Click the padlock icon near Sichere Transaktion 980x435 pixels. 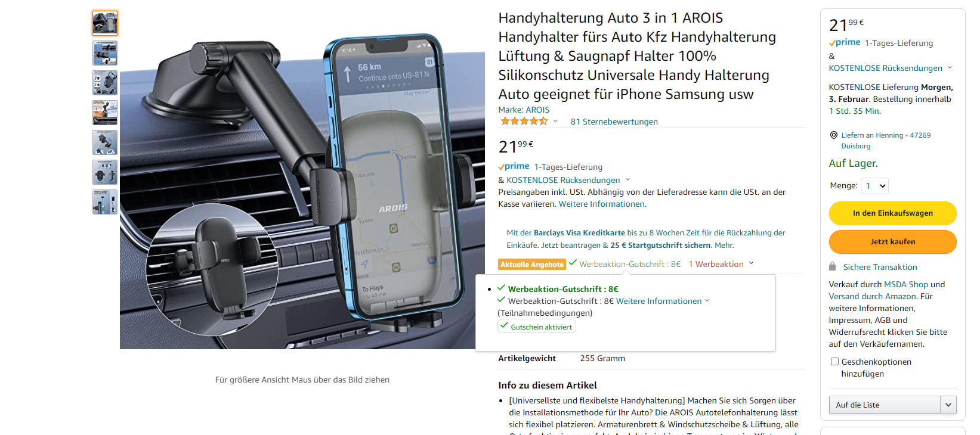point(833,266)
